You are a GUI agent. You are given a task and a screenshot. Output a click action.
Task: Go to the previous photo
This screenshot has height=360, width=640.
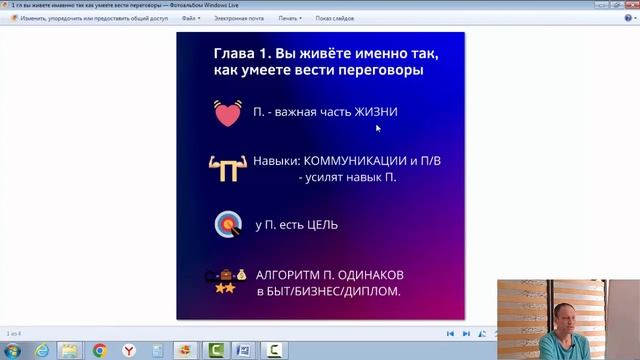tap(450, 333)
